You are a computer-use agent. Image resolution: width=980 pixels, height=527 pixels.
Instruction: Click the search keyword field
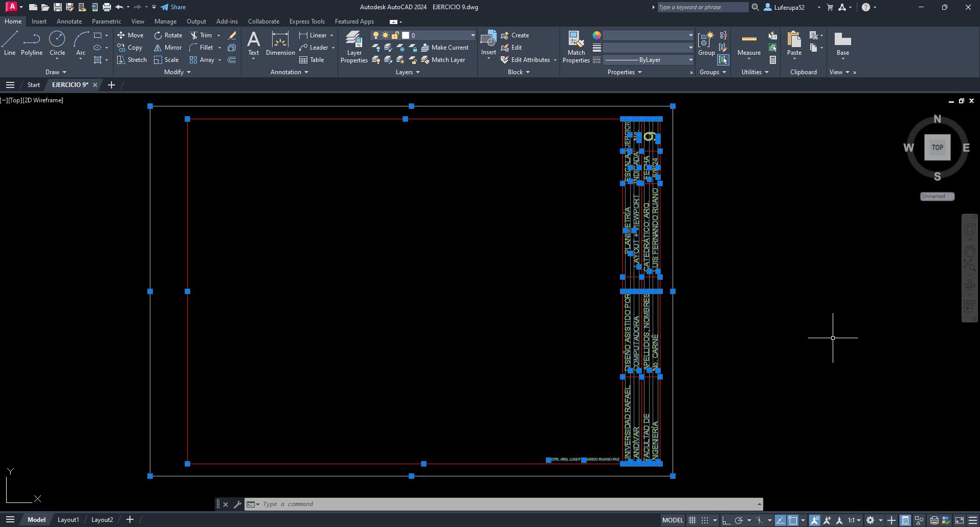(702, 7)
